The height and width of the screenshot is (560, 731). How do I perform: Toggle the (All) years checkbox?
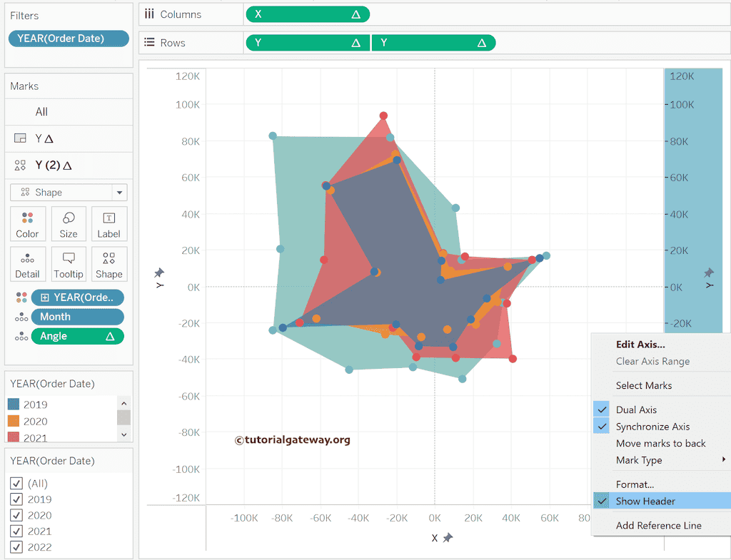tap(16, 484)
